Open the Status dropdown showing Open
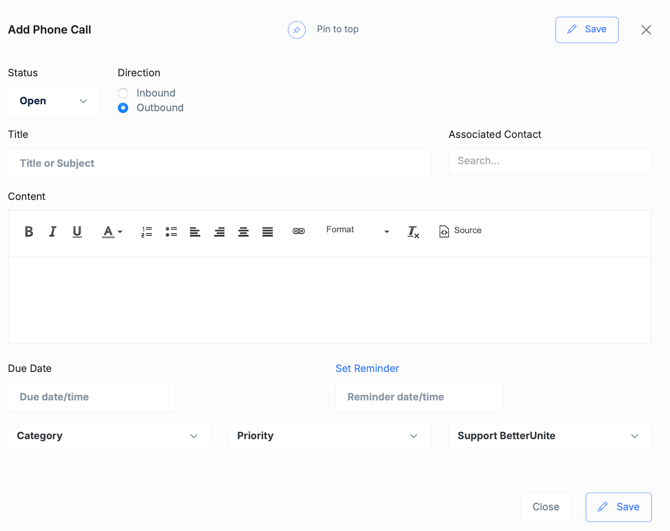670x531 pixels. [54, 101]
